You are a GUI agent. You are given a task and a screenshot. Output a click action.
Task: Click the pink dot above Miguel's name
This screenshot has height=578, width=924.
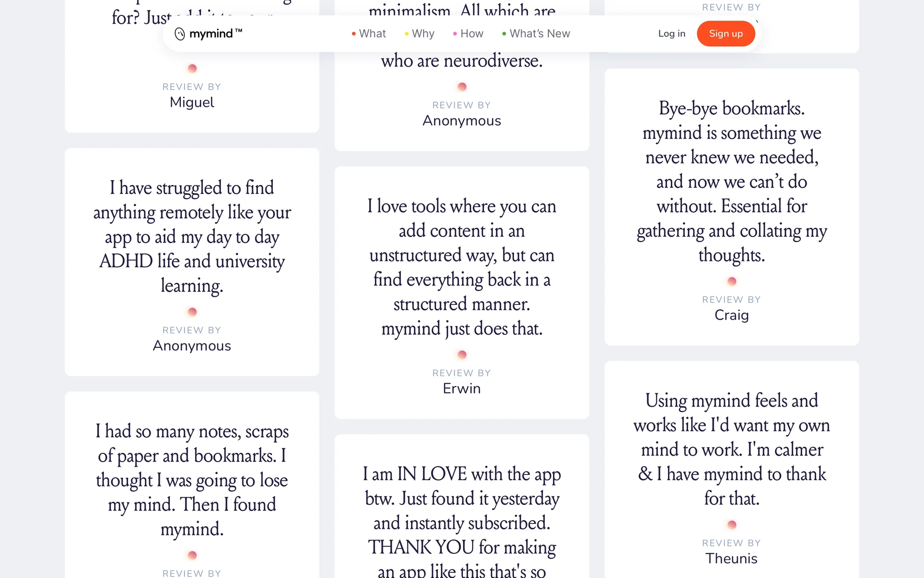tap(192, 68)
